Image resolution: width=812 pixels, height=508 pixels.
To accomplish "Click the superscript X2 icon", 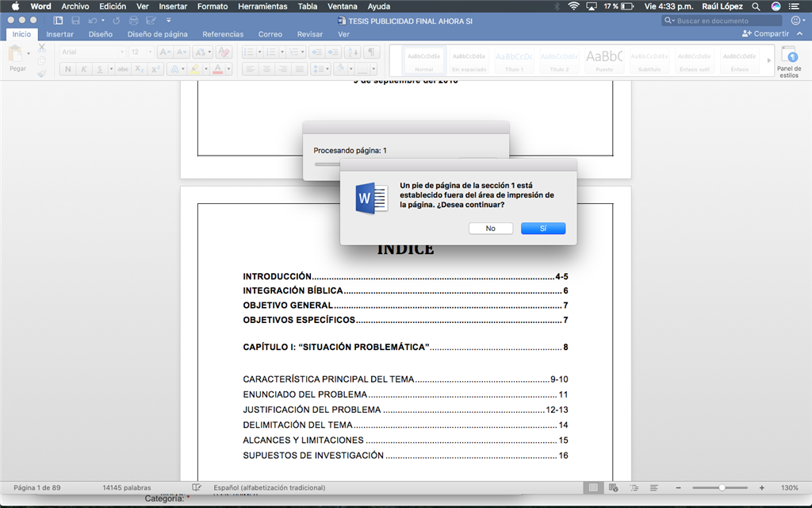I will [155, 69].
